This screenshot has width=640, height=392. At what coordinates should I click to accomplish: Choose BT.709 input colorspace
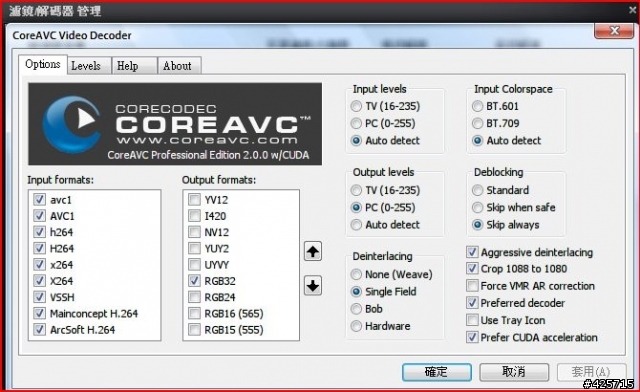(477, 123)
